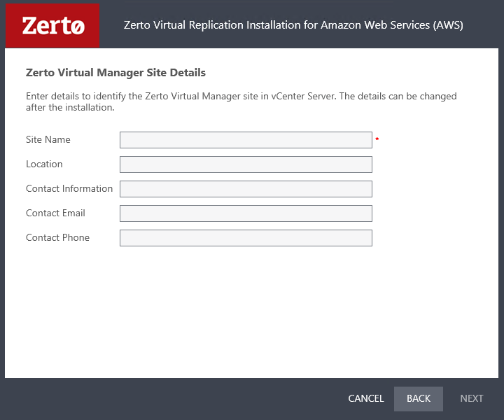
Task: Click the installer title mentioning Amazon Web Services
Action: coord(293,25)
